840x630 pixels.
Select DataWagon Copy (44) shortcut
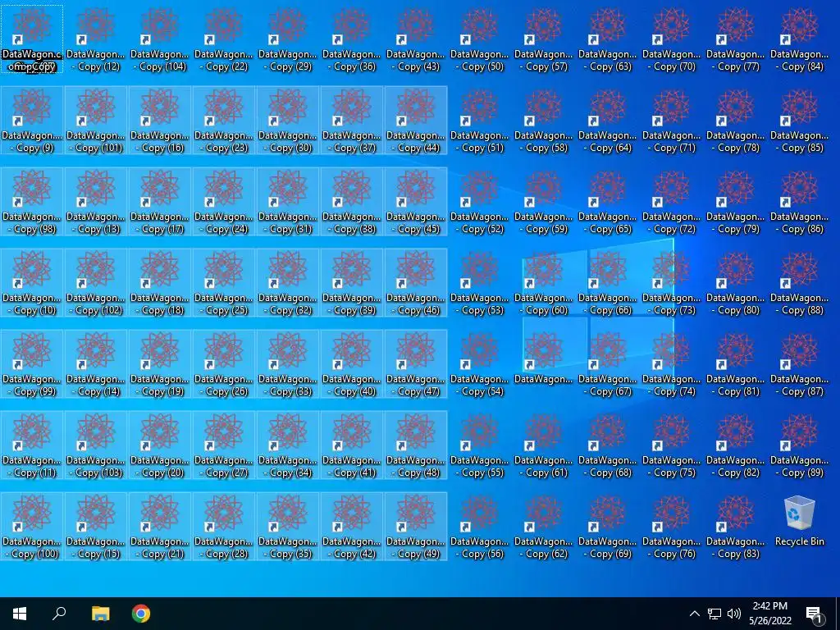(416, 121)
